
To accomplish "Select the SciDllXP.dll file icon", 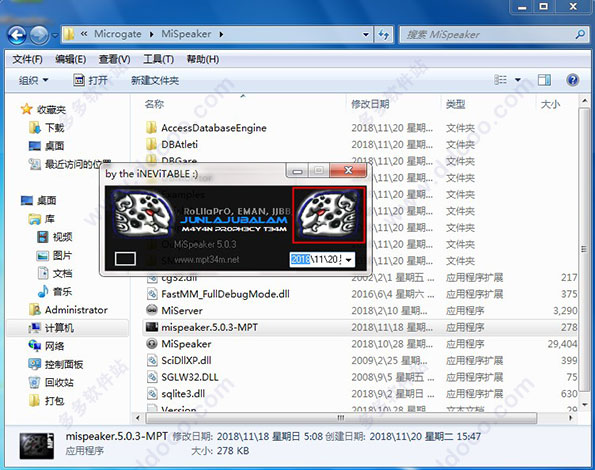I will [x=152, y=360].
